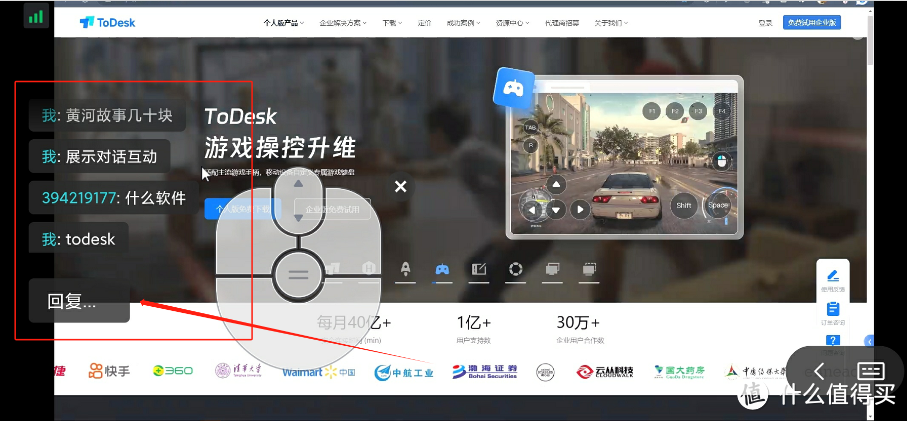Select the first multi-screen feature icon
The height and width of the screenshot is (421, 907).
[552, 269]
